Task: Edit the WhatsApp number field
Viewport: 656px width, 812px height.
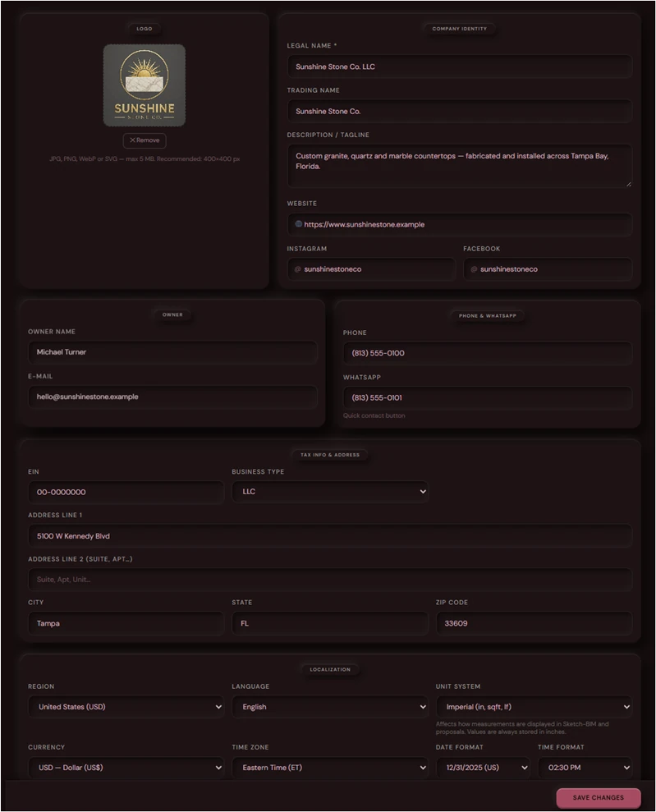Action: [487, 397]
